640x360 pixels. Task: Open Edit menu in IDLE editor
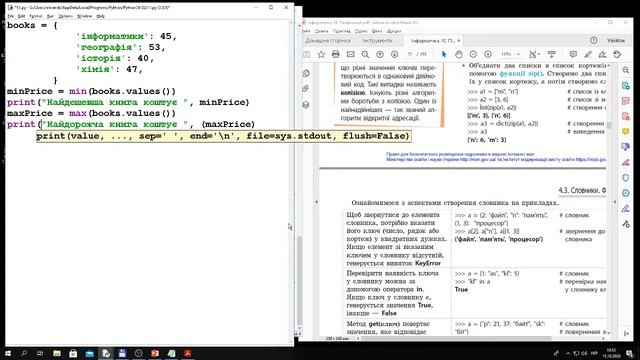click(22, 16)
